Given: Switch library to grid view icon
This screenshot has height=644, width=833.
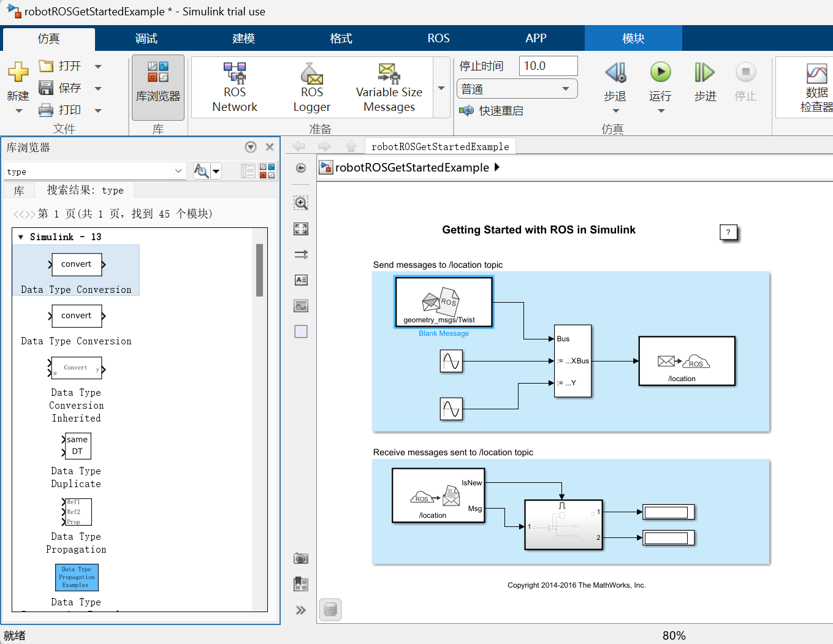Looking at the screenshot, I should (267, 171).
